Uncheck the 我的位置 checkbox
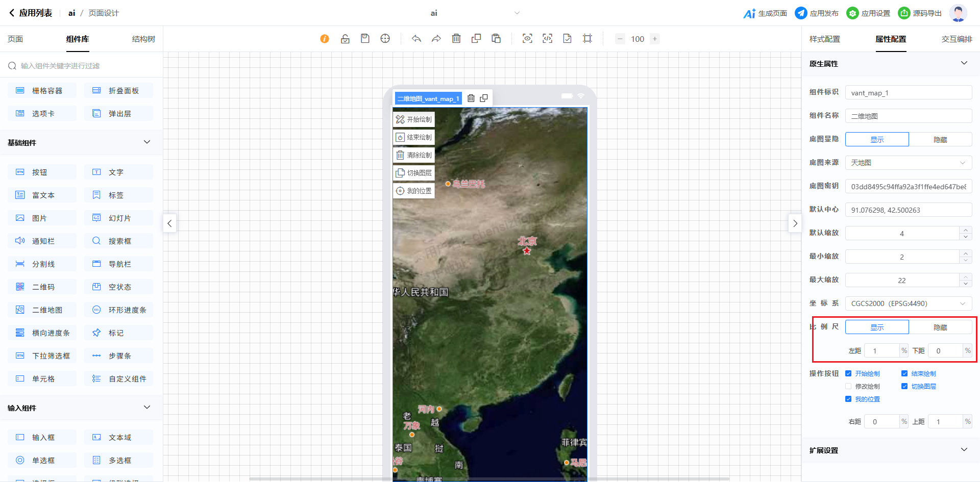Screen dimensions: 980x482 tap(848, 399)
